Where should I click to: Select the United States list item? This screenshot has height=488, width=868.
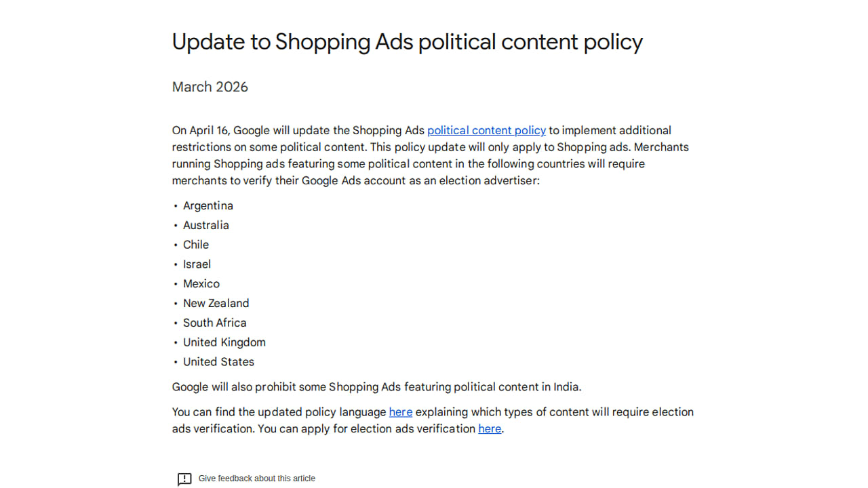tap(218, 362)
